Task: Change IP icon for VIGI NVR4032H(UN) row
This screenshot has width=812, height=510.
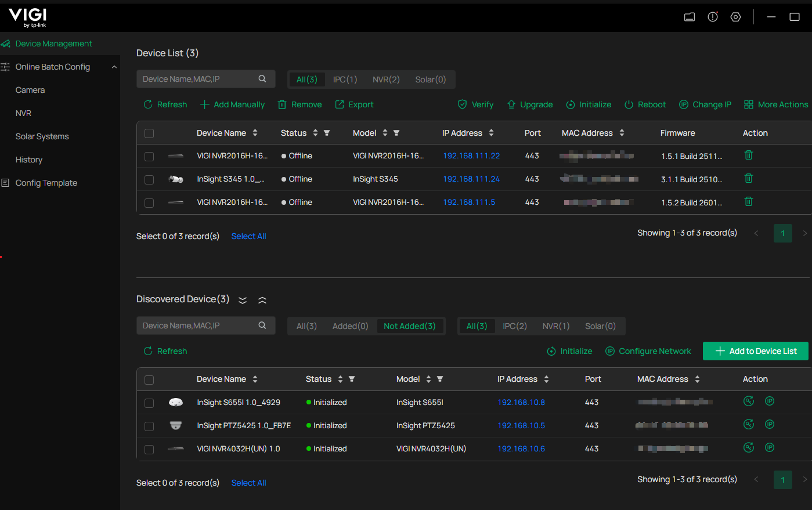Action: click(x=770, y=447)
